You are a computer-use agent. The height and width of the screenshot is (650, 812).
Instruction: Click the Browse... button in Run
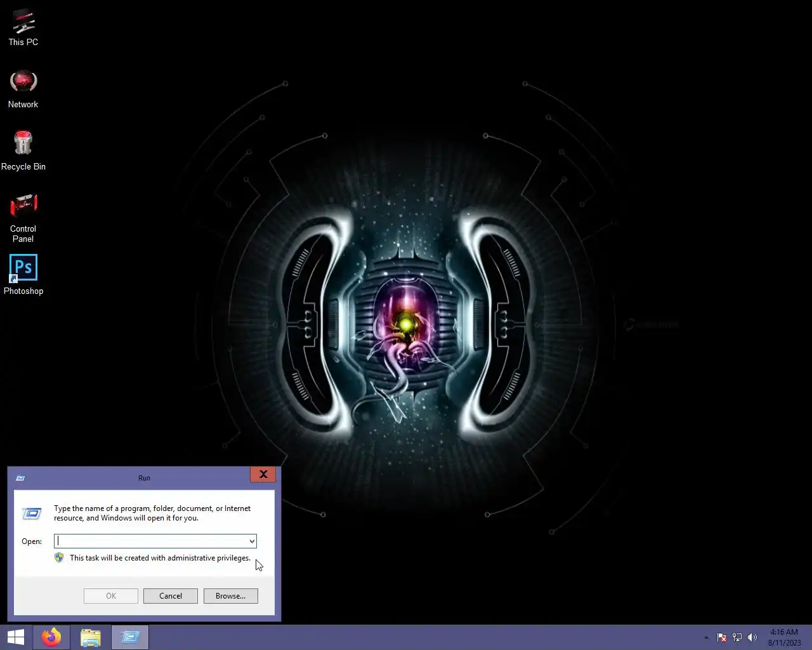[x=231, y=596]
